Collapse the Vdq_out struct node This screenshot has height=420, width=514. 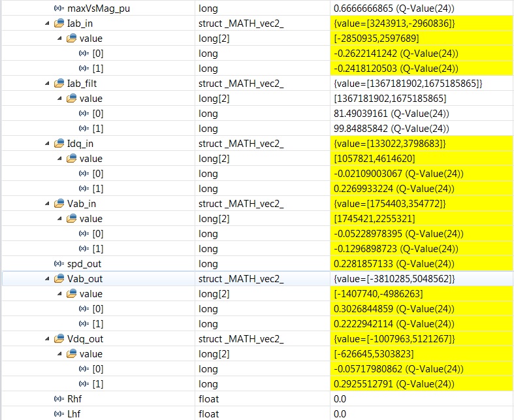tap(47, 339)
